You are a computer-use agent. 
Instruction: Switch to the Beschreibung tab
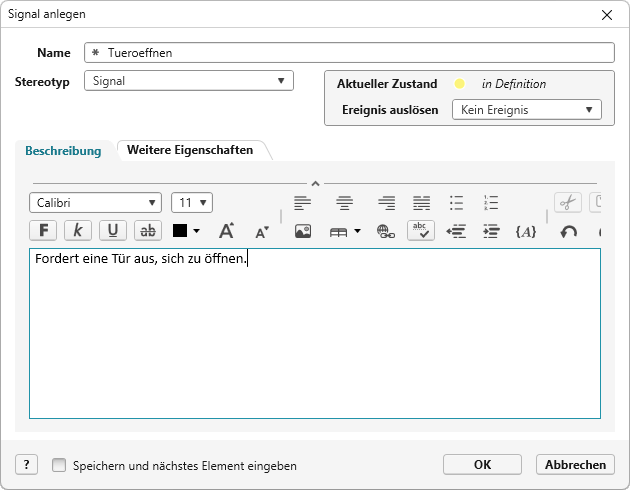(63, 151)
